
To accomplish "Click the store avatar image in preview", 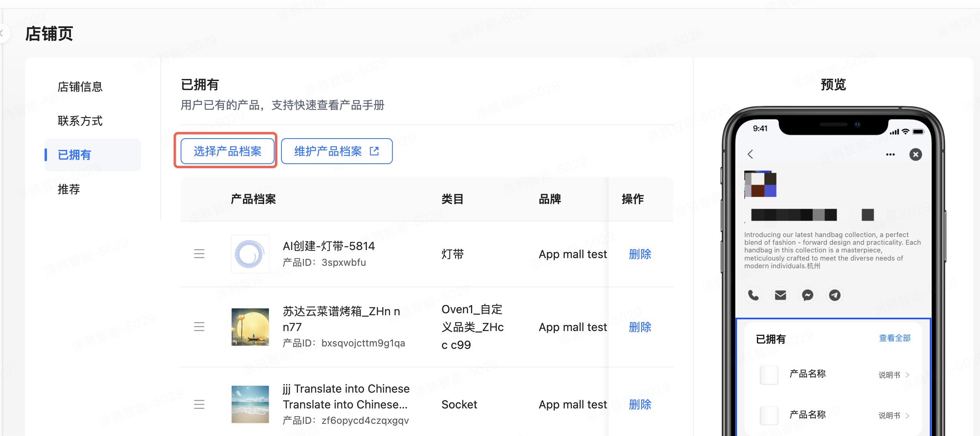I will point(761,184).
